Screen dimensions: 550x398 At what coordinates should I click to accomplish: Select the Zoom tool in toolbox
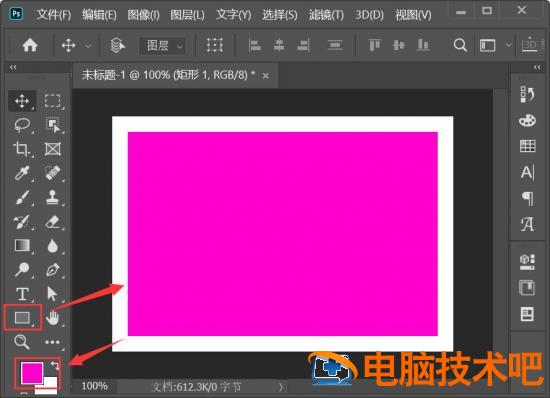click(21, 342)
